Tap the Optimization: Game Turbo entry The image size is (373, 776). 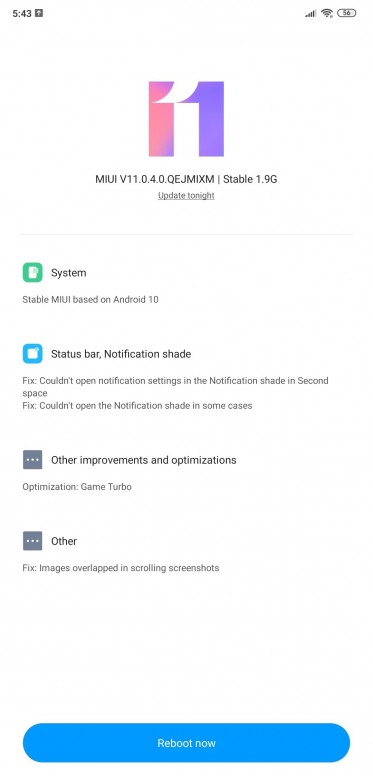[x=77, y=486]
